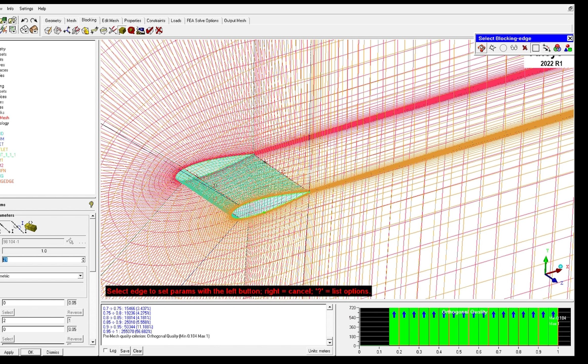Viewport: 588px width, 364px height.
Task: Open the mesh law dropdown
Action: click(80, 276)
